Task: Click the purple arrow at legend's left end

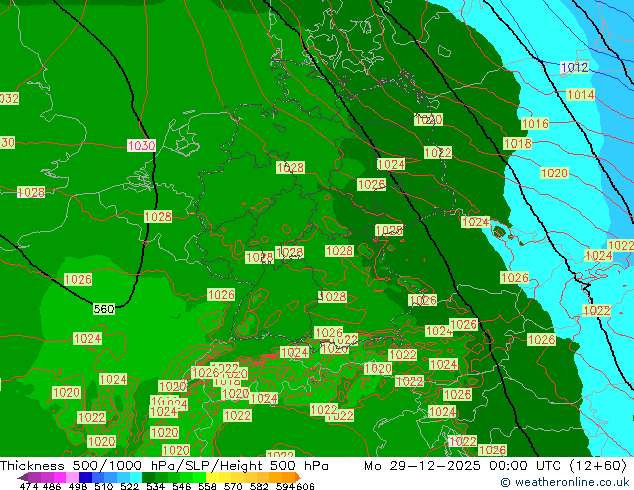Action: pos(23,477)
